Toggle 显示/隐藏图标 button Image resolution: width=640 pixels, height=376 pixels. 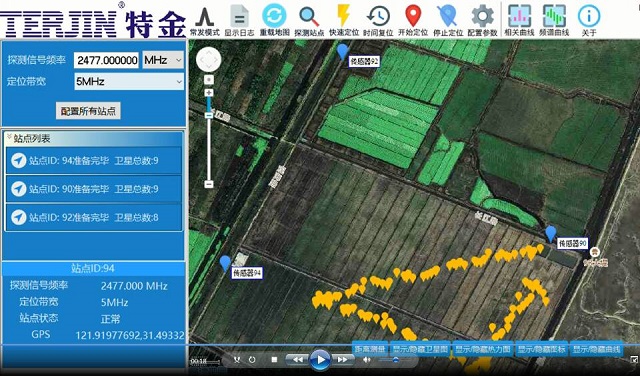coord(542,349)
